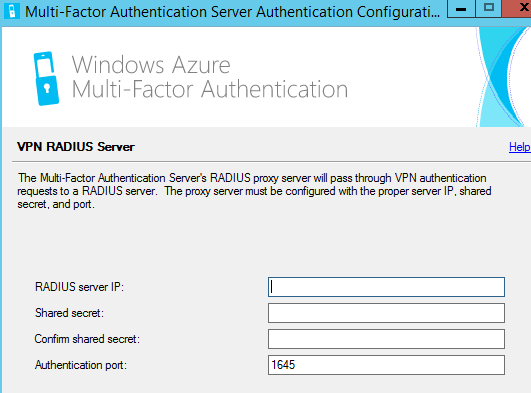Click the 'RADIUS server IP:' label
The height and width of the screenshot is (393, 531).
(80, 287)
